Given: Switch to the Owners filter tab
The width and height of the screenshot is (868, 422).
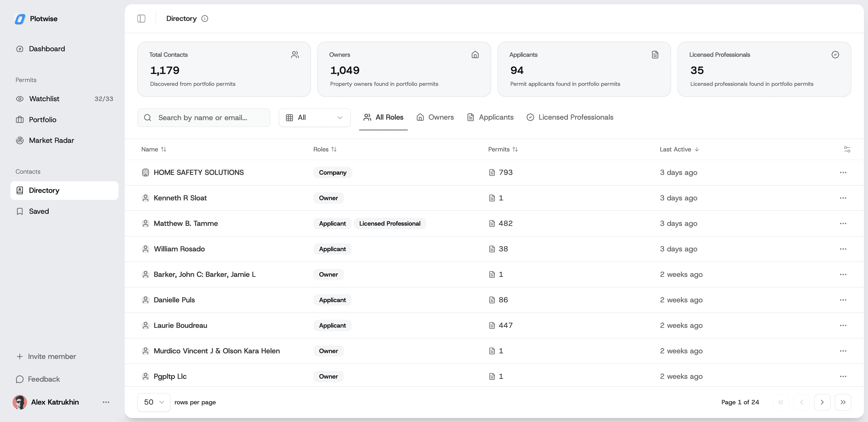Looking at the screenshot, I should (435, 117).
